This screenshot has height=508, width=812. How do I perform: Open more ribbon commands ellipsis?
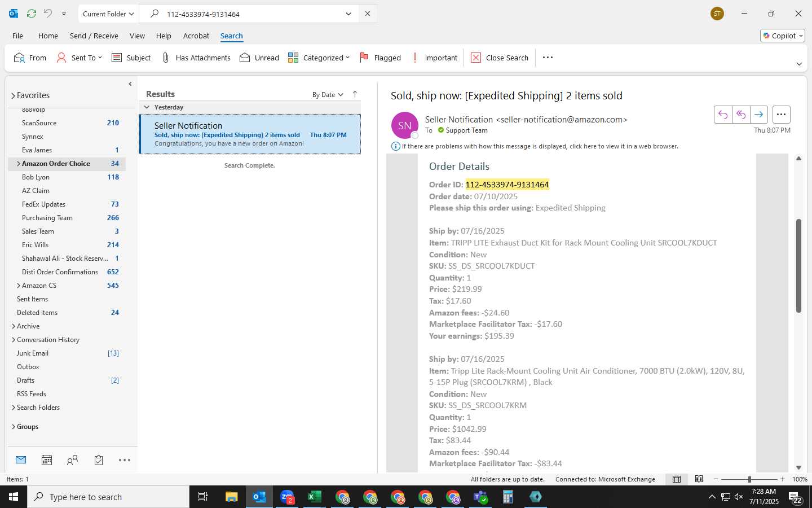[x=548, y=58]
